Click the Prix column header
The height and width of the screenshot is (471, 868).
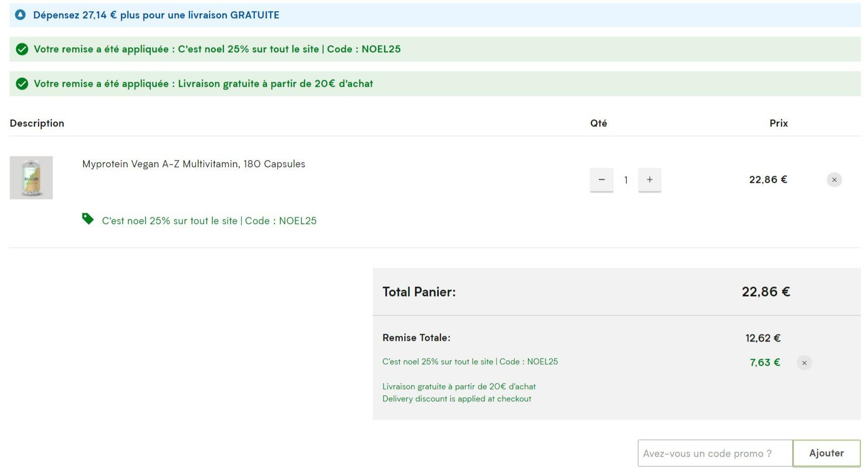click(x=779, y=123)
